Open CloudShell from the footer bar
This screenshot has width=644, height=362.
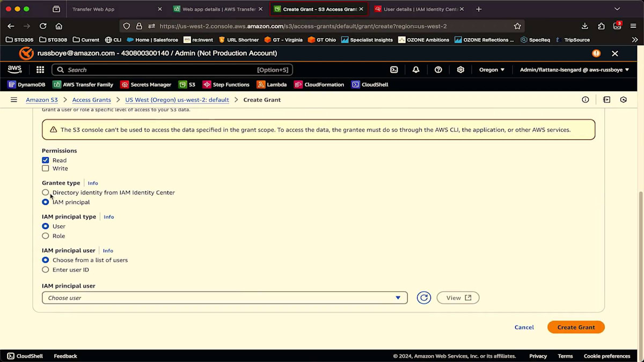[25, 356]
